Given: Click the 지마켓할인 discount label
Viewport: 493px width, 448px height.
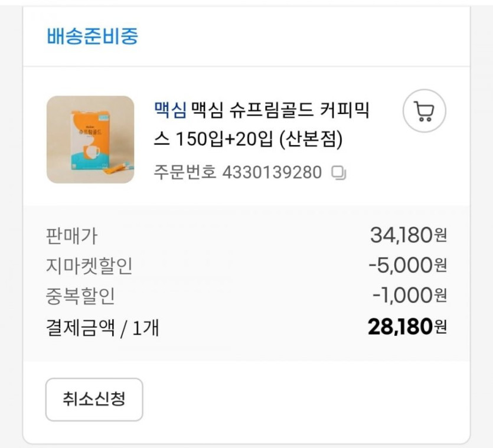Looking at the screenshot, I should pyautogui.click(x=89, y=266).
